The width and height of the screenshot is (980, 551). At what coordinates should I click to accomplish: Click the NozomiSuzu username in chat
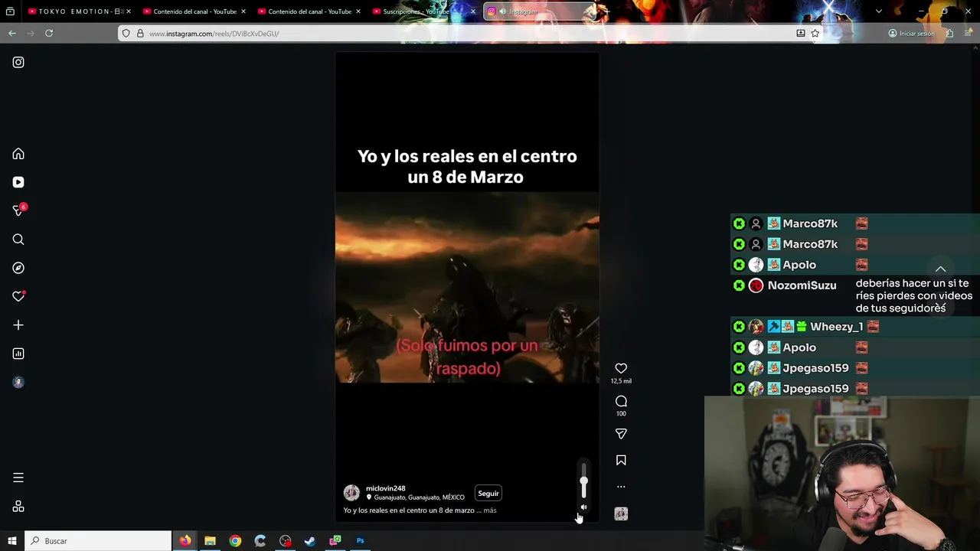802,285
